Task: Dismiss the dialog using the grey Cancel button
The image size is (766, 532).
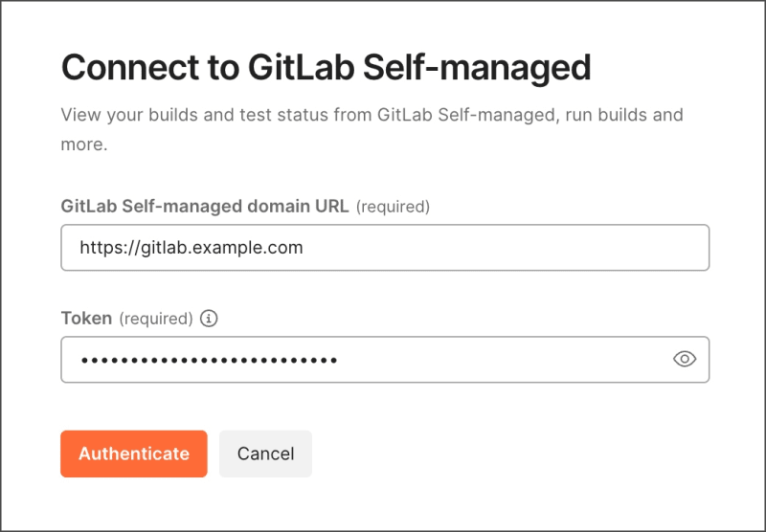Action: [265, 454]
